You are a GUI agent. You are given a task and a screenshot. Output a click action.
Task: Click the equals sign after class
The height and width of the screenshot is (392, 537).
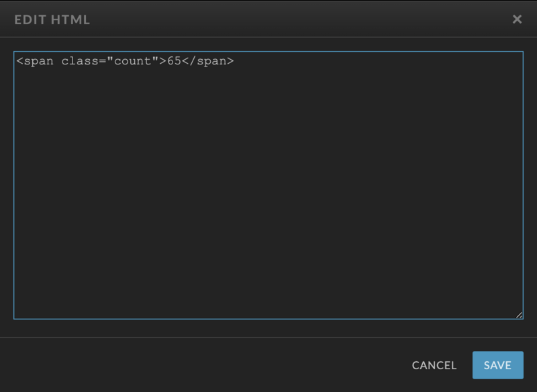click(103, 61)
